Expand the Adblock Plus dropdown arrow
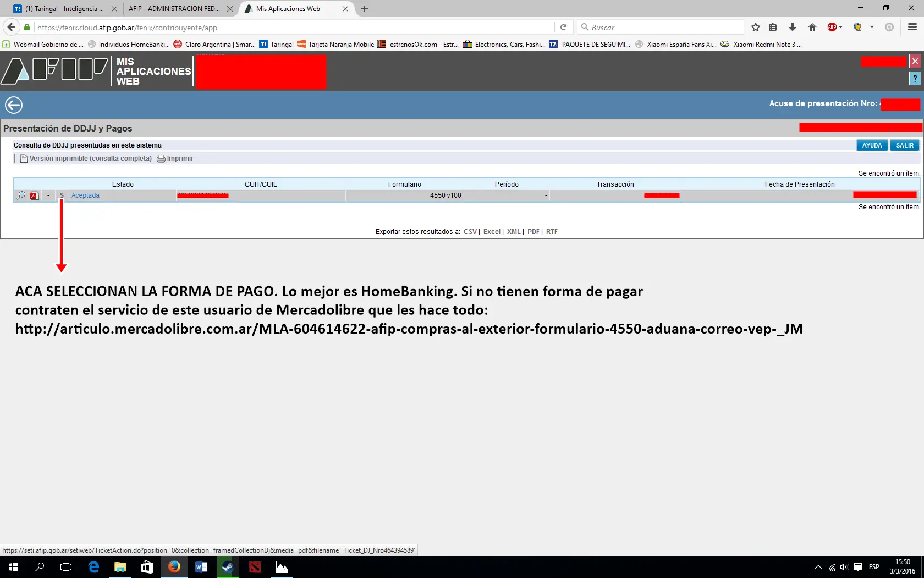The width and height of the screenshot is (924, 578). pyautogui.click(x=841, y=27)
